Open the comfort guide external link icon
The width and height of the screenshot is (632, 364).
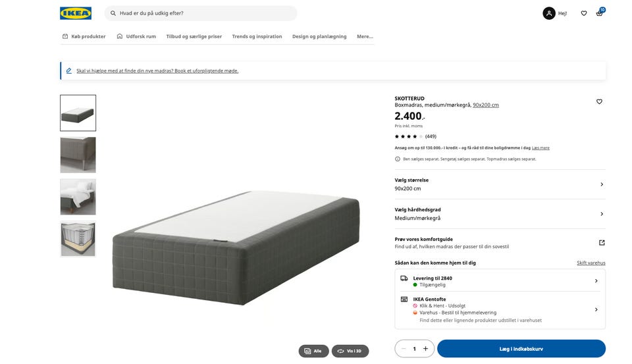click(x=602, y=243)
